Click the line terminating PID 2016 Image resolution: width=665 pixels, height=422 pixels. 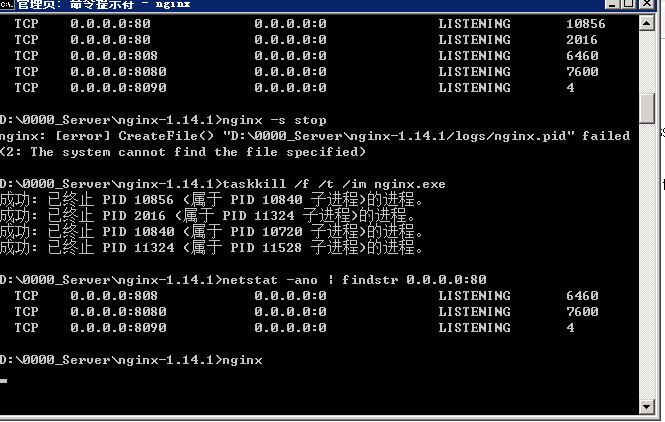[x=207, y=216]
